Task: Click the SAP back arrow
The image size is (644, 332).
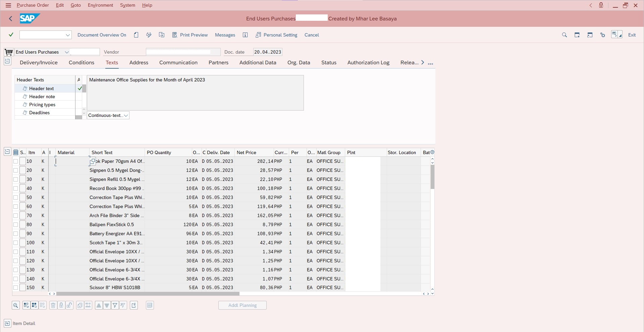Action: tap(11, 19)
